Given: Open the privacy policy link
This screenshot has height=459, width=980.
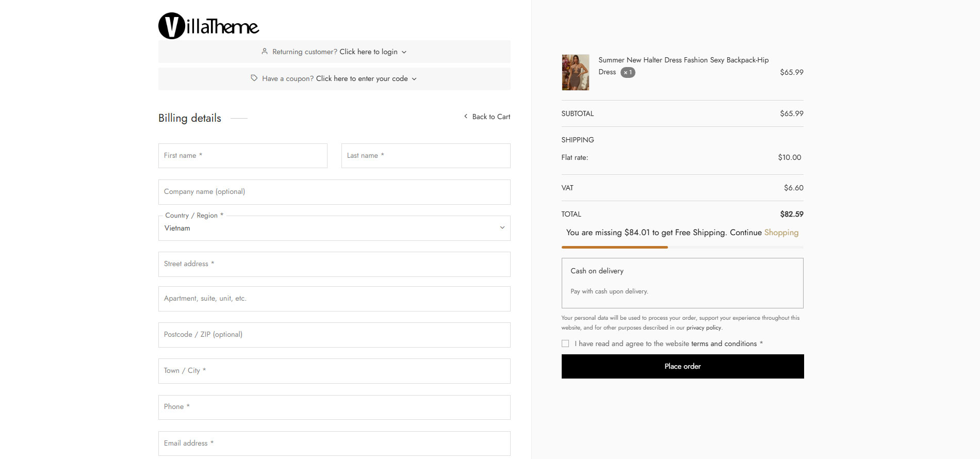Looking at the screenshot, I should tap(704, 328).
